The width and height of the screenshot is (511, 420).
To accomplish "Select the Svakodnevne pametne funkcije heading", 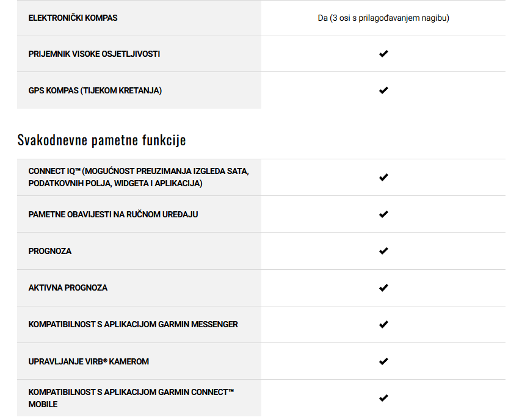I will [x=101, y=140].
